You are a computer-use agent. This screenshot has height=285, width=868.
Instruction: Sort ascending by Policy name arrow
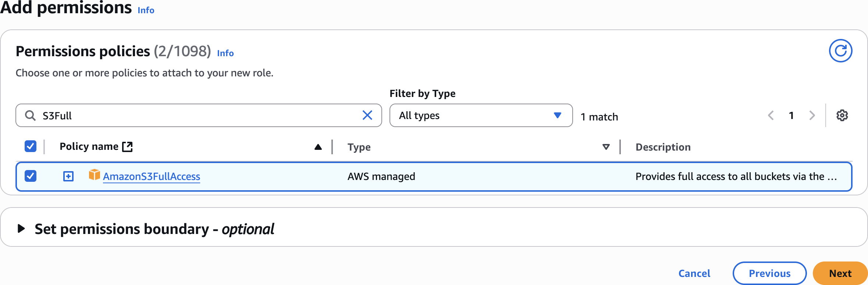(318, 147)
